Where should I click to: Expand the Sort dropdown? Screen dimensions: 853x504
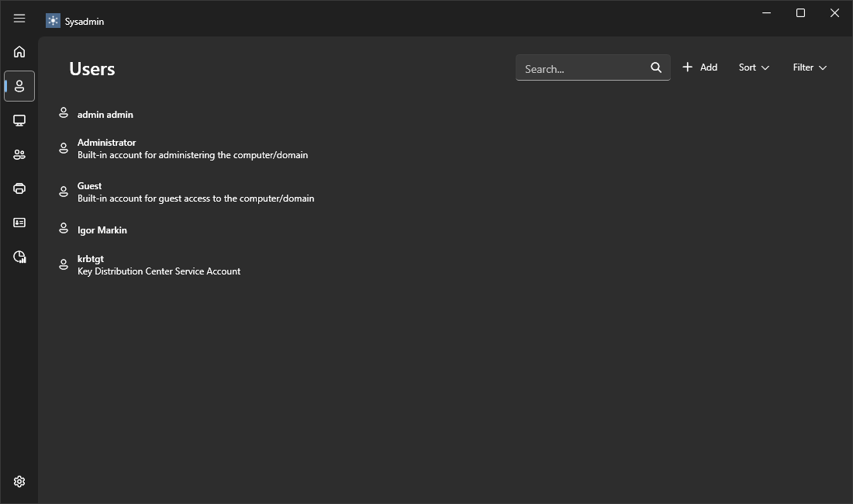pos(754,67)
